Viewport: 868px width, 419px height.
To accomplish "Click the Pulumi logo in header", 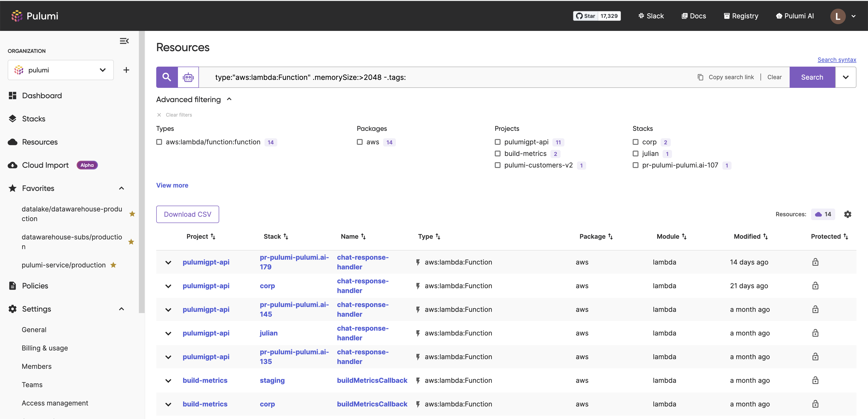I will 35,16.
